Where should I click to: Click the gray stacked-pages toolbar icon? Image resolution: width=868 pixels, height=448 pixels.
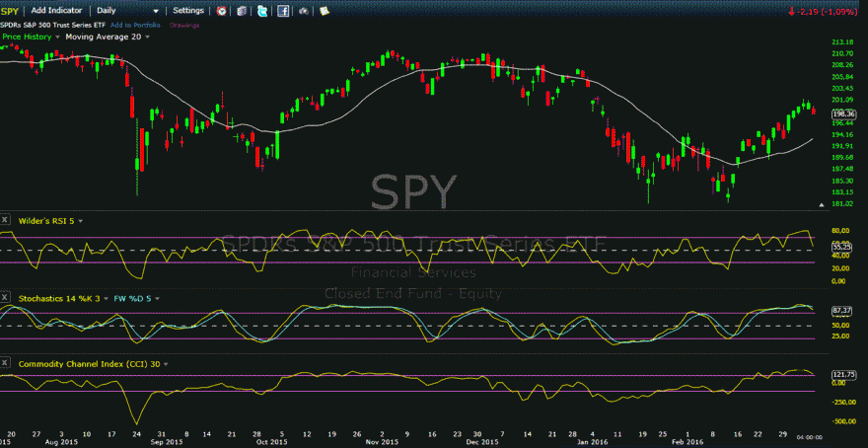(242, 11)
